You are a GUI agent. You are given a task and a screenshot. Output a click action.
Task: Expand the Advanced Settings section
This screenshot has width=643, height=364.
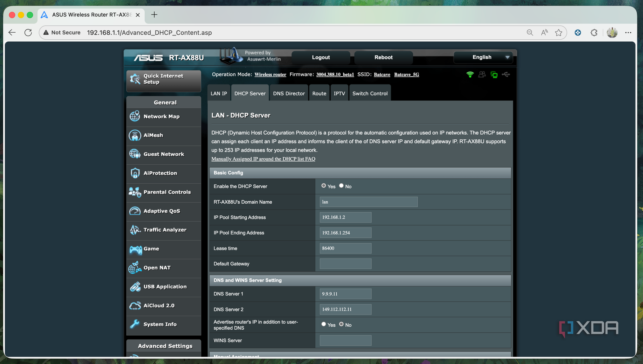[165, 346]
